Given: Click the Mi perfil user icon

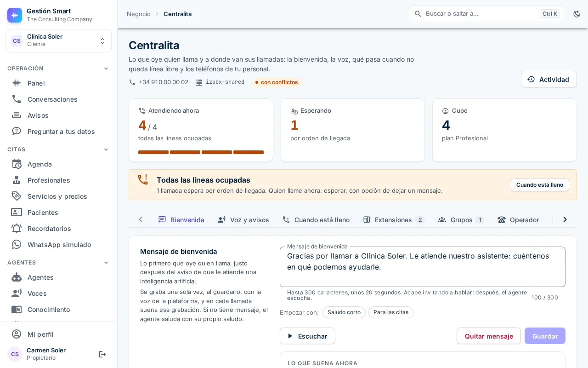Looking at the screenshot, I should click(17, 334).
